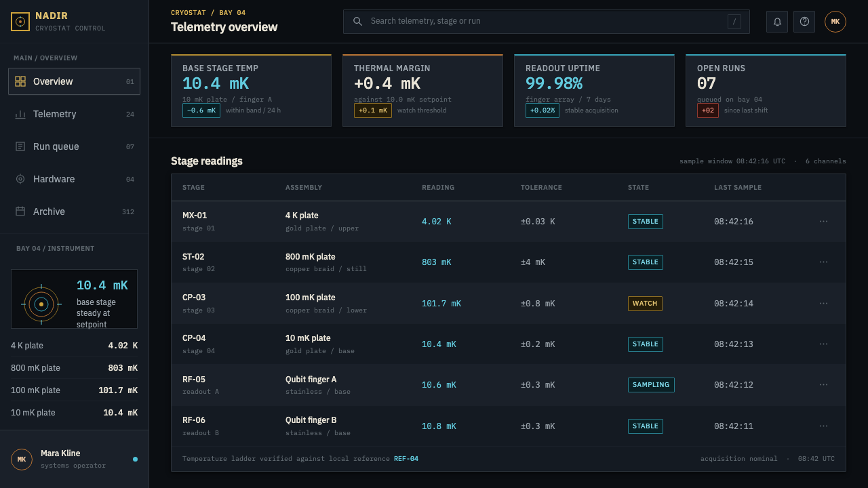This screenshot has height=488, width=868.
Task: Click the 08:42:11 last sample time
Action: pos(734,426)
